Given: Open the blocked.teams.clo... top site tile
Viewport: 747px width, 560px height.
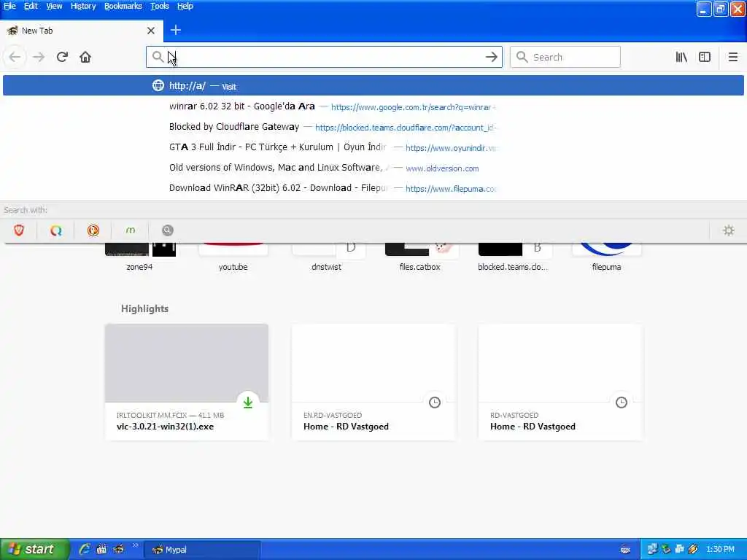Looking at the screenshot, I should coord(513,257).
